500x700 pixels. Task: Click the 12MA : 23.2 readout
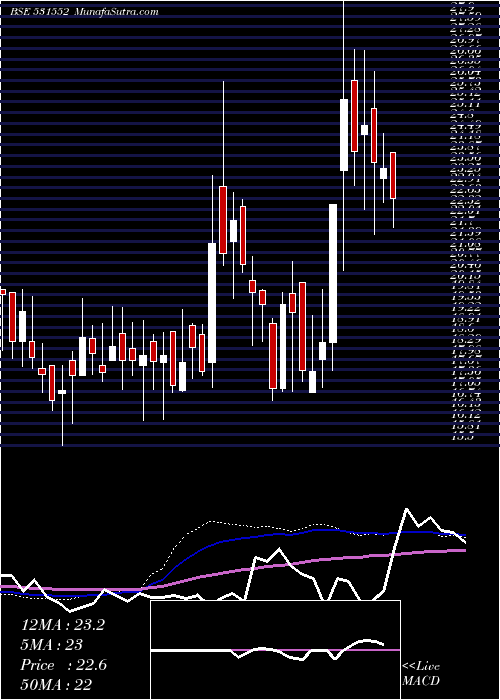coord(62,625)
